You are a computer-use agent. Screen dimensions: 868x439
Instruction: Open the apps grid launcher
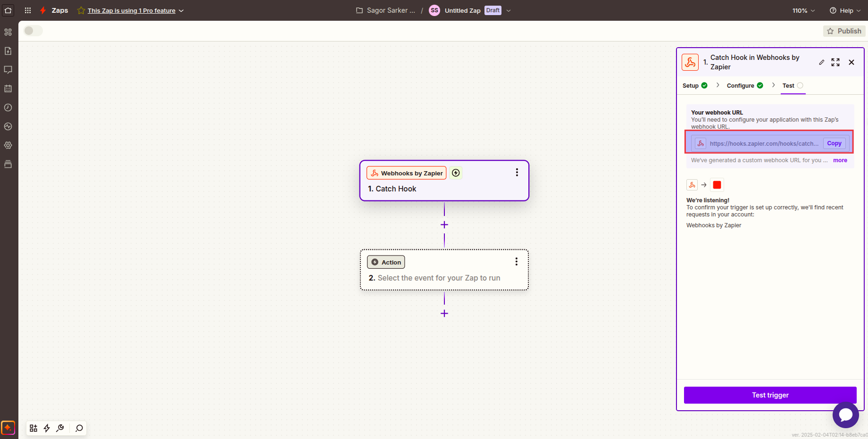28,10
